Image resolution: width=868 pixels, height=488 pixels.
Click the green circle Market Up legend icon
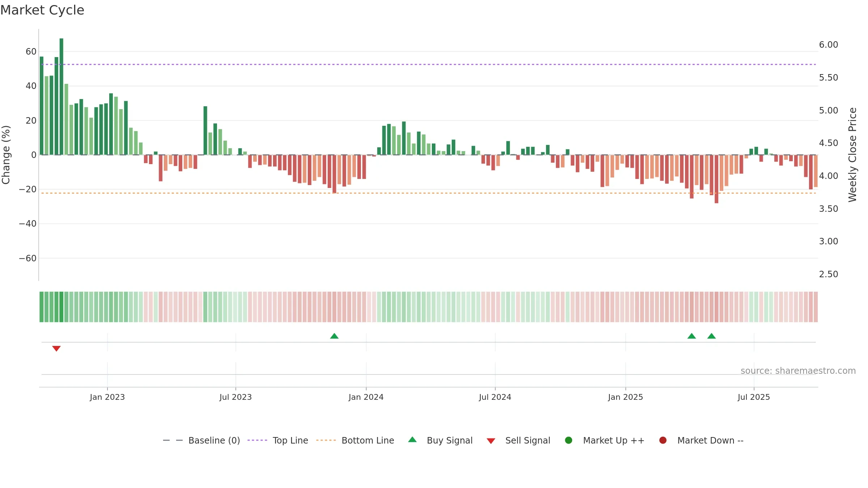569,440
